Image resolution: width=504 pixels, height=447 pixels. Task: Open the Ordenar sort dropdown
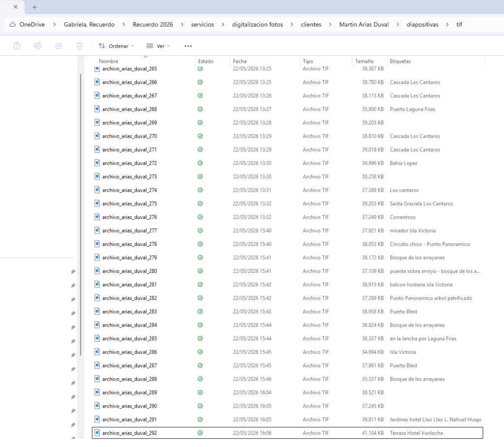116,46
